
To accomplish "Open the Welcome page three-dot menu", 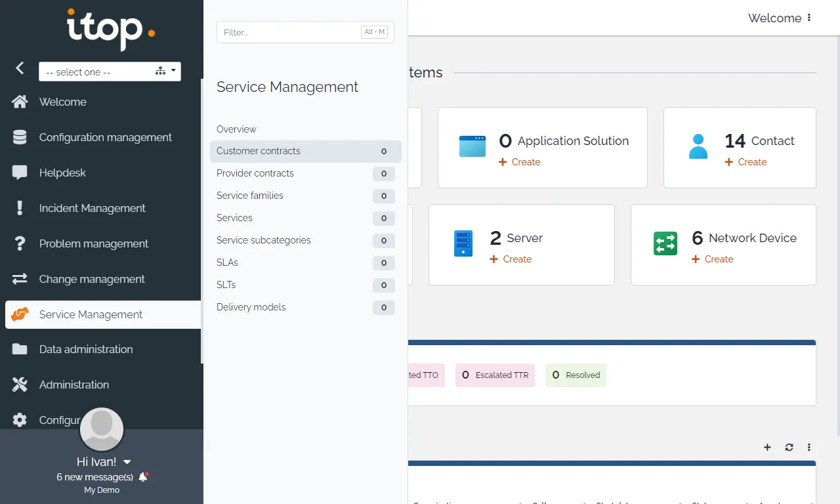I will (809, 18).
